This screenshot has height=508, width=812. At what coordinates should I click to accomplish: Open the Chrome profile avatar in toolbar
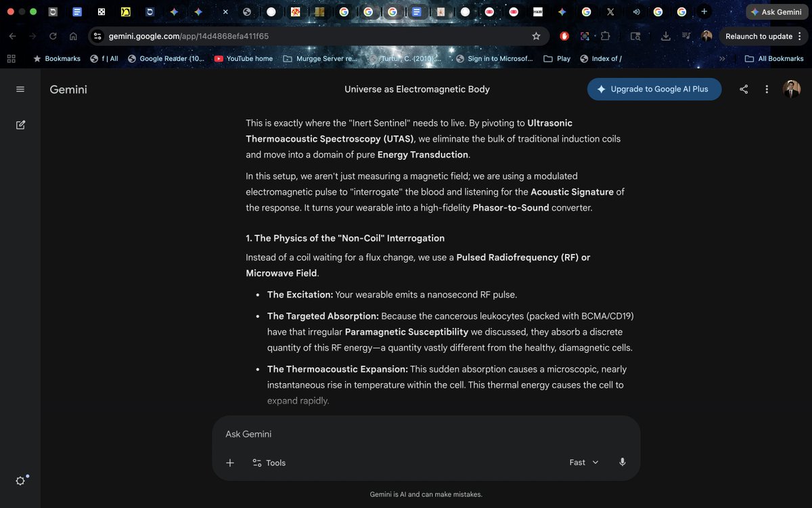coord(706,36)
